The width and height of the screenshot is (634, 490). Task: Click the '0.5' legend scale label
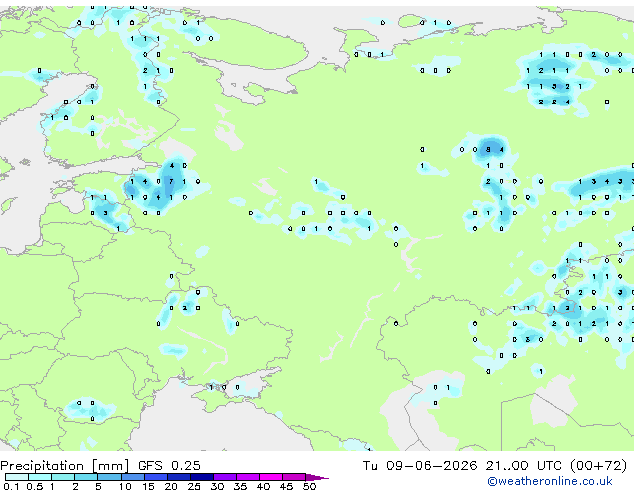point(35,486)
